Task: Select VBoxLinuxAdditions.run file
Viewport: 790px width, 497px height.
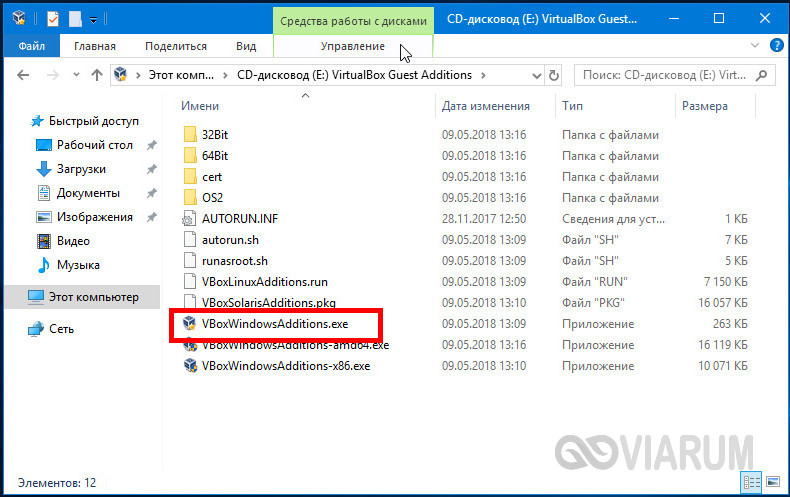Action: coord(265,282)
